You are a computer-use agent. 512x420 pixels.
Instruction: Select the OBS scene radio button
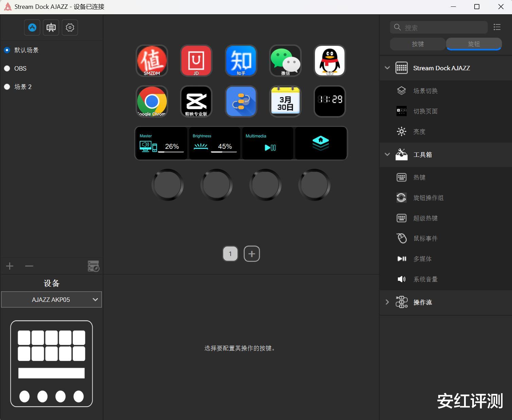coord(7,69)
